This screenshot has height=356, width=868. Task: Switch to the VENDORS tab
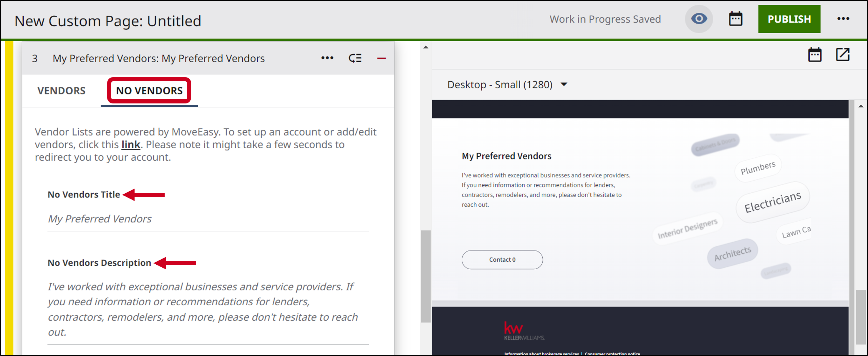tap(61, 91)
